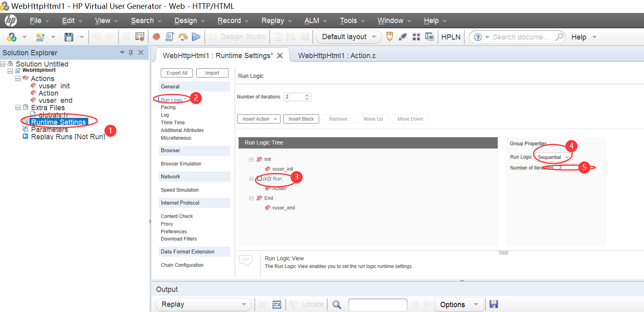Select vuser_init in Solution Explorer
The width and height of the screenshot is (644, 312).
coord(54,86)
